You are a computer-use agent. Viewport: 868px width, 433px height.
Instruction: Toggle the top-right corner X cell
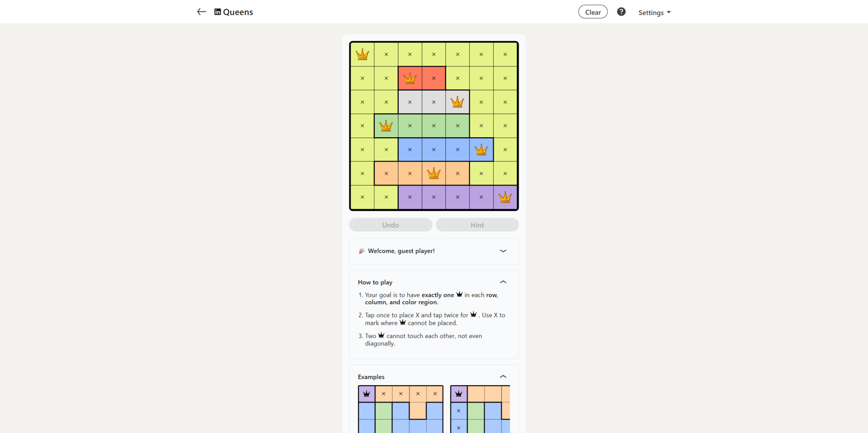(x=505, y=54)
